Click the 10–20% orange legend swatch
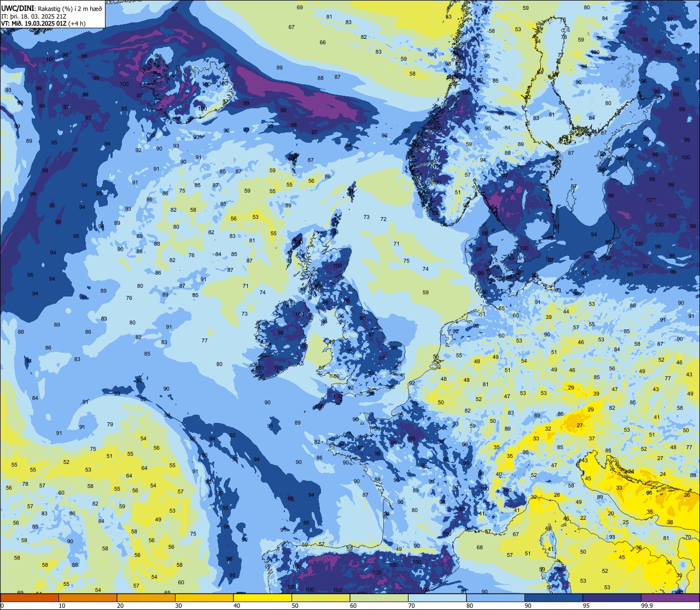Image resolution: width=700 pixels, height=610 pixels. (x=87, y=597)
